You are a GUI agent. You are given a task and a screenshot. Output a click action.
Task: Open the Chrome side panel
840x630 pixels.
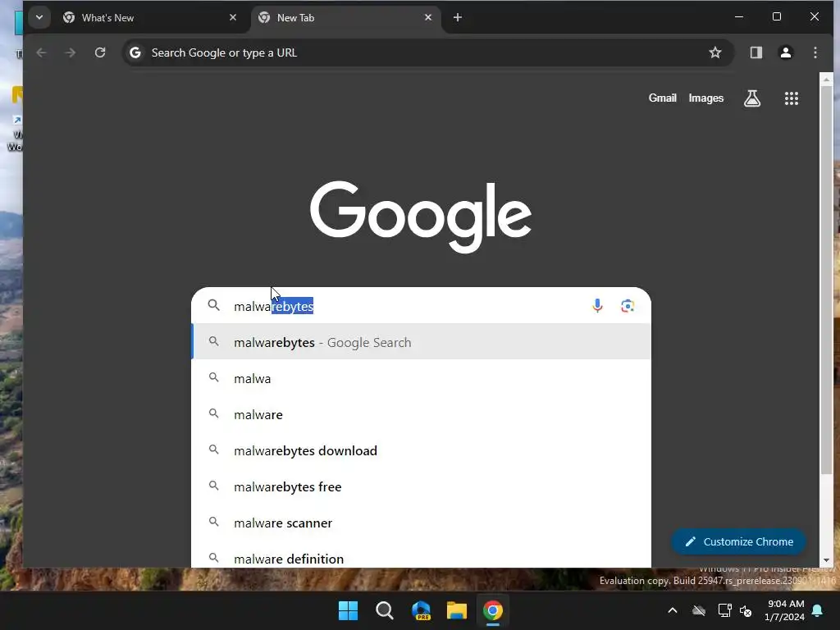tap(756, 52)
